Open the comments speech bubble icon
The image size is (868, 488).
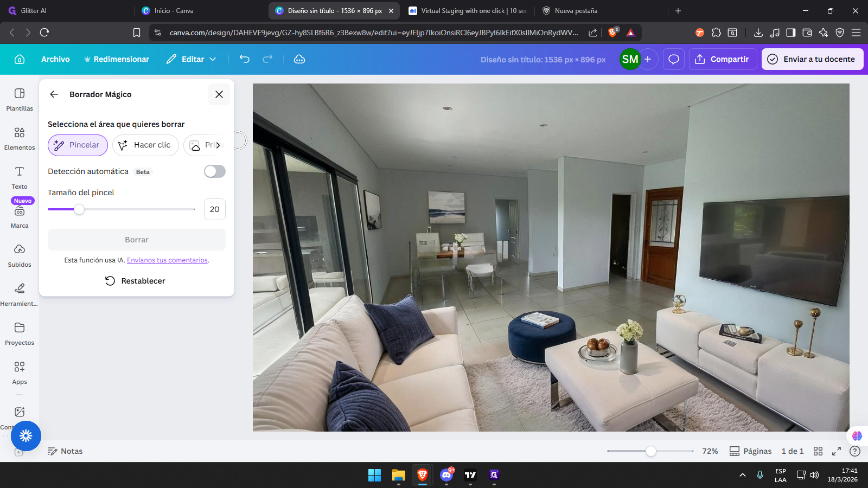[674, 59]
